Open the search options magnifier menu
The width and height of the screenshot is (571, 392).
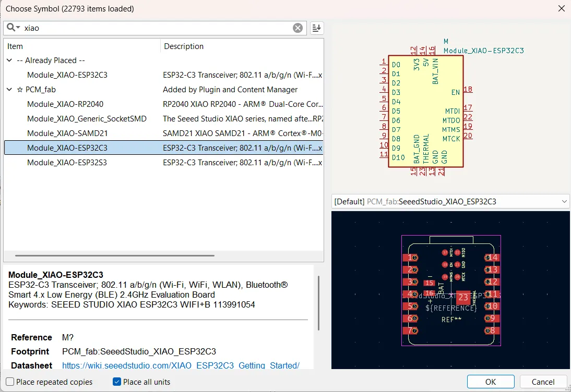click(13, 28)
